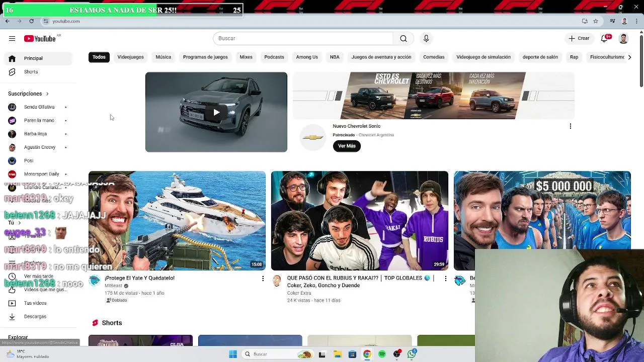644x362 pixels.
Task: Select the Todos filter chip
Action: [99, 57]
